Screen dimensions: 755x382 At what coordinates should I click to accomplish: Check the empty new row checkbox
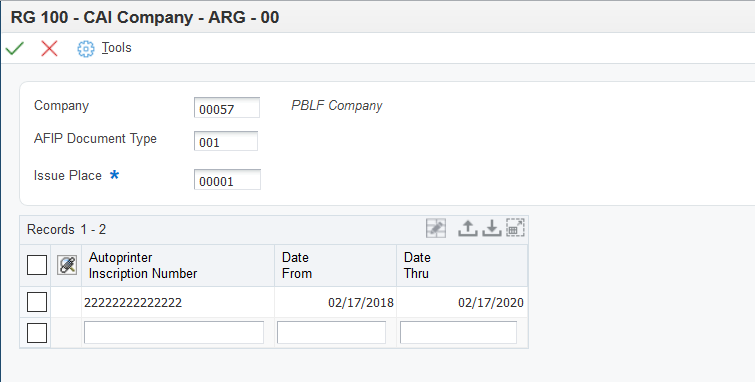click(37, 333)
